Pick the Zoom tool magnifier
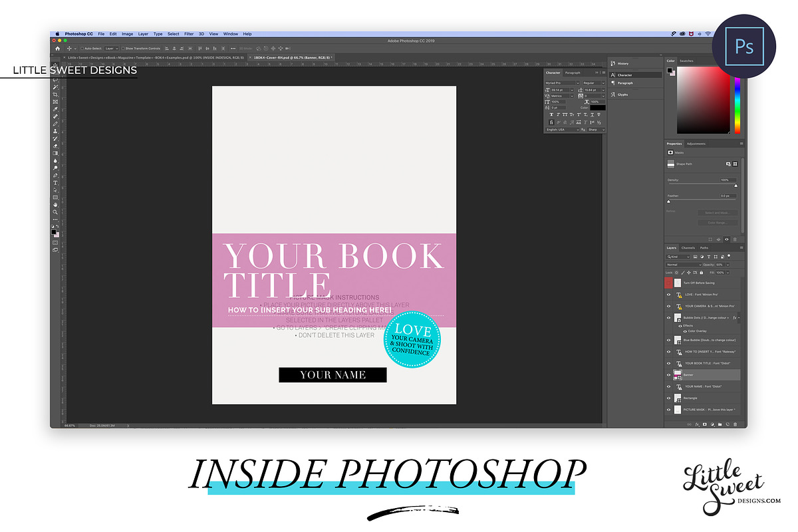Screen dimensions: 798x532 tap(55, 212)
